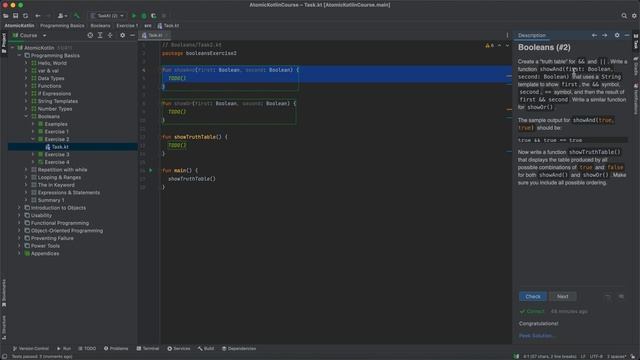This screenshot has height=360, width=640.
Task: Collapse the Booleans lesson
Action: tap(26, 116)
